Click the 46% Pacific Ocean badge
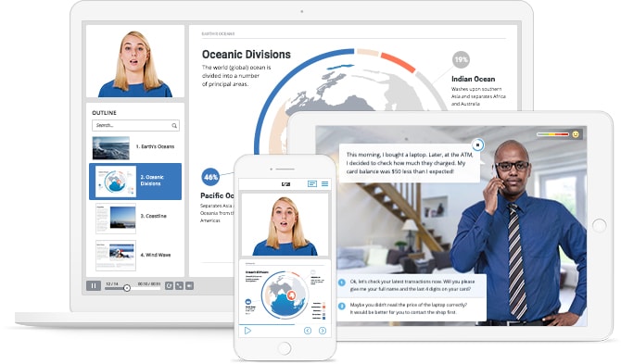The image size is (621, 364). [210, 177]
